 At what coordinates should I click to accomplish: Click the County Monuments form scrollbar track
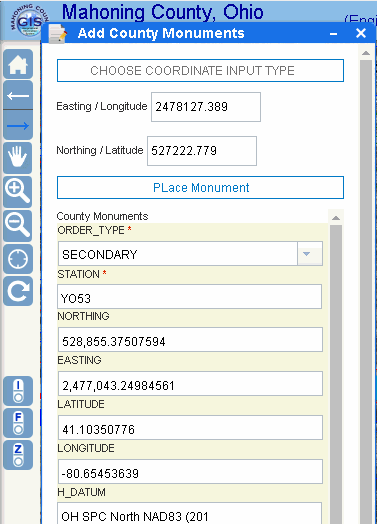pos(336,374)
